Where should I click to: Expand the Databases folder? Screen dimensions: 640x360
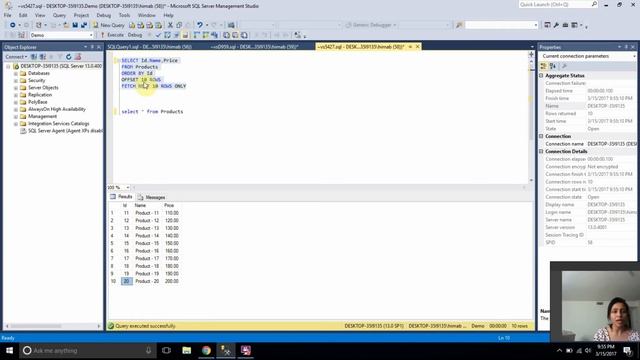point(16,73)
